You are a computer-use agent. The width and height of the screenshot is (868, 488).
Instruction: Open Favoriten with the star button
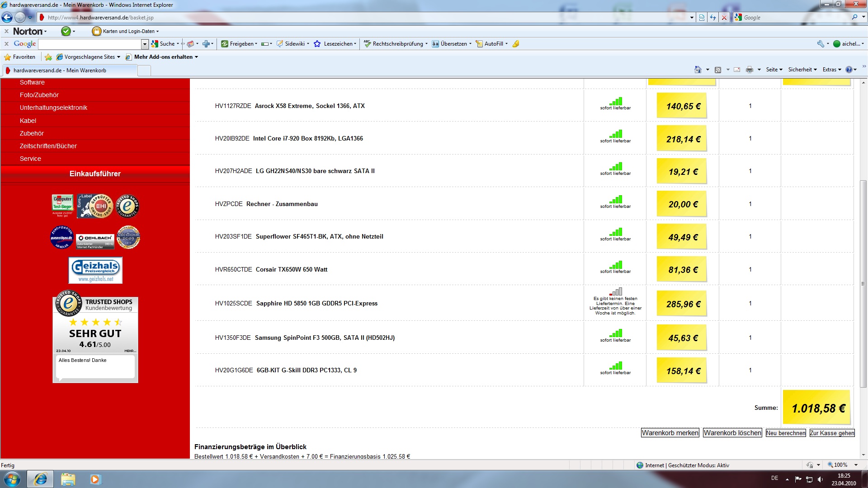point(19,57)
